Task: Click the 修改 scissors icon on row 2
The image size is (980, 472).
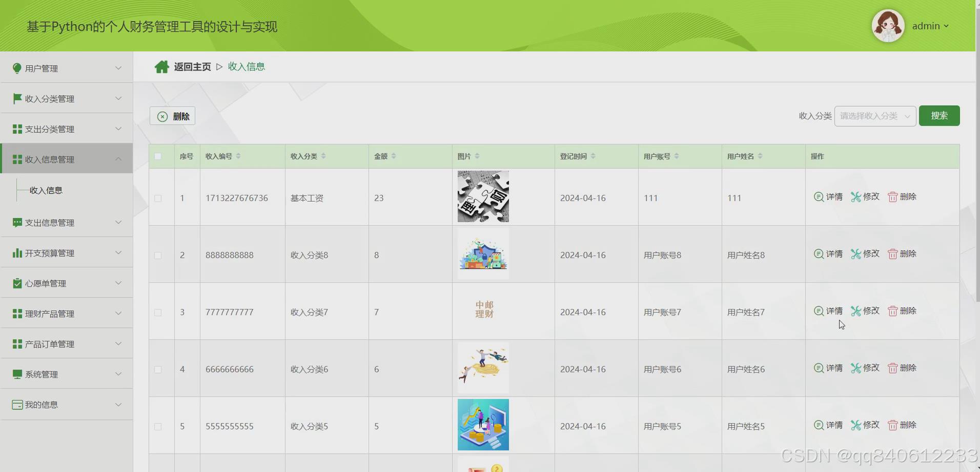Action: [x=855, y=253]
